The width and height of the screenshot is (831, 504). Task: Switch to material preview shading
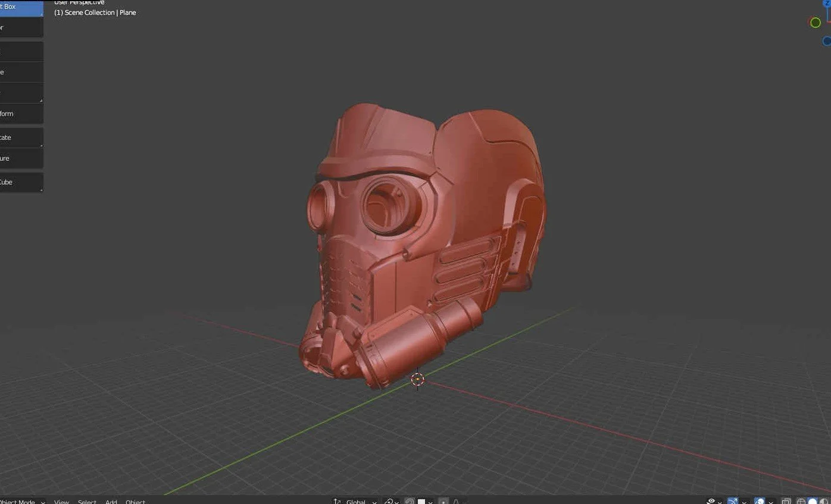click(824, 501)
